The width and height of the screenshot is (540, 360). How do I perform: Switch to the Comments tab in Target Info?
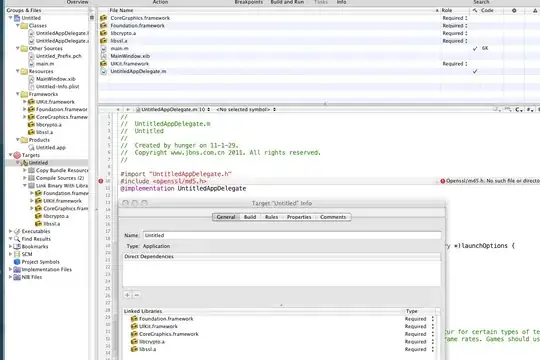[333, 217]
